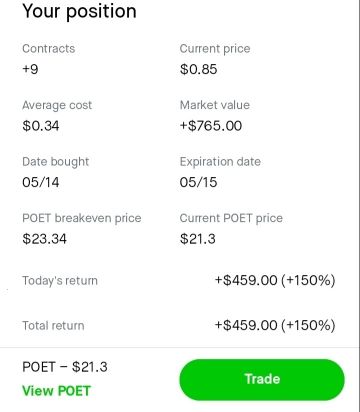Click the POET breakeven price label

coord(82,218)
